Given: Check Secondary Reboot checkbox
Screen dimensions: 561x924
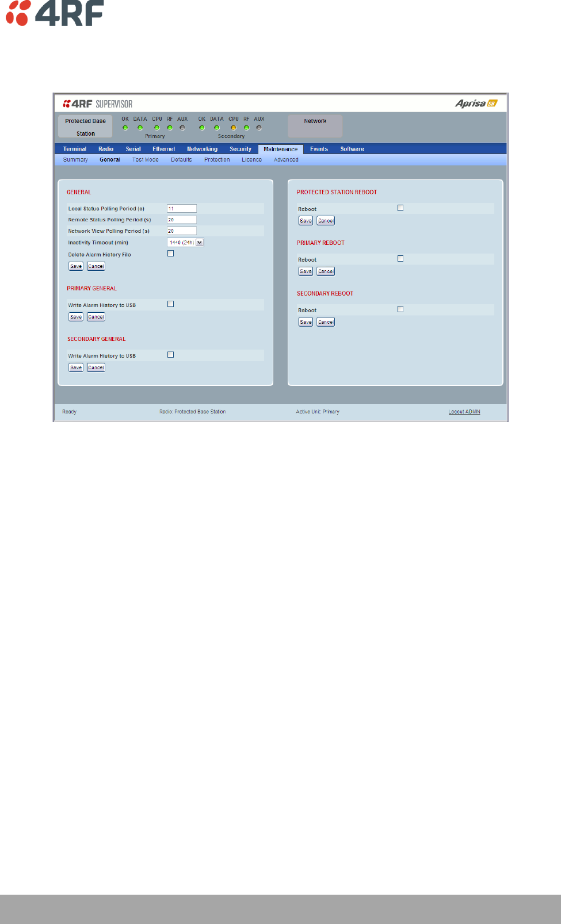Looking at the screenshot, I should [x=400, y=309].
